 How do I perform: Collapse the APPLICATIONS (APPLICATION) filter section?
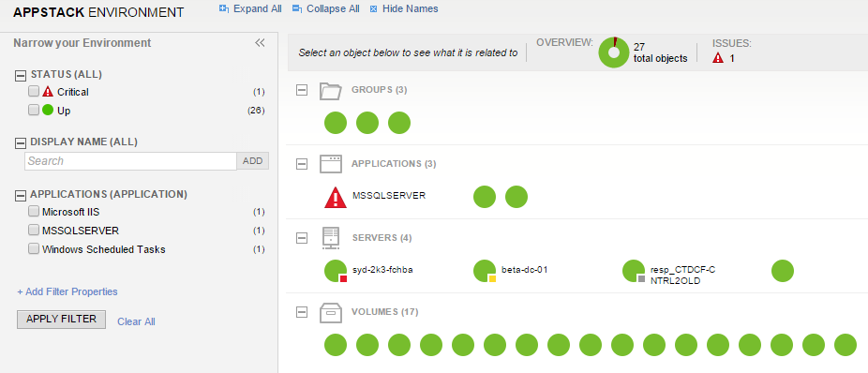(21, 195)
